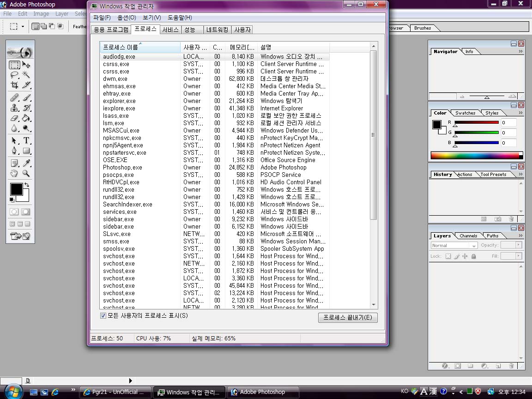Open the Color panel options menu

(521, 113)
